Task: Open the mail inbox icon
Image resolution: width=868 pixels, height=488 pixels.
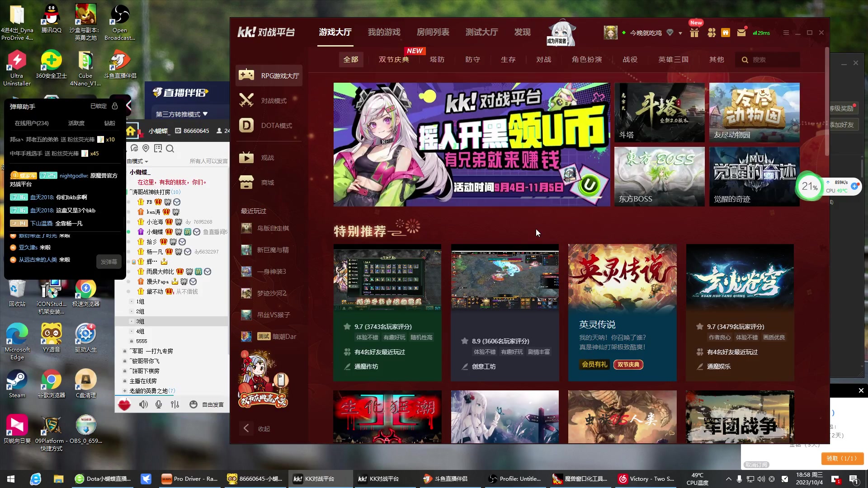Action: click(741, 33)
